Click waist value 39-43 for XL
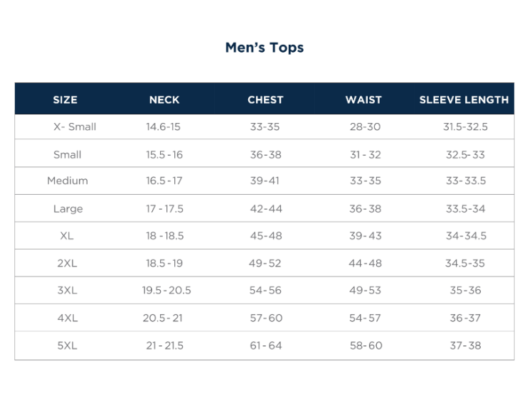Screen dimensions: 532x398 coord(366,236)
